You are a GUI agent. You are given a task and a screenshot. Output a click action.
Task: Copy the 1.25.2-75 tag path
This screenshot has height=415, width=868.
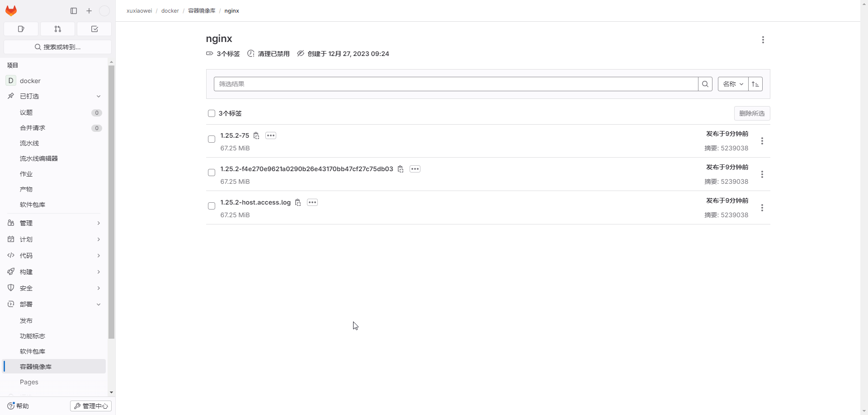click(256, 135)
